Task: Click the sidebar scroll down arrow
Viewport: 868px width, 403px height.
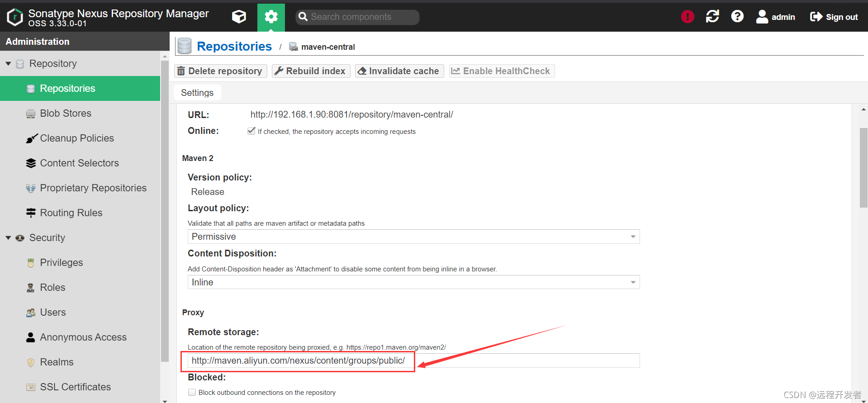Action: point(165,400)
